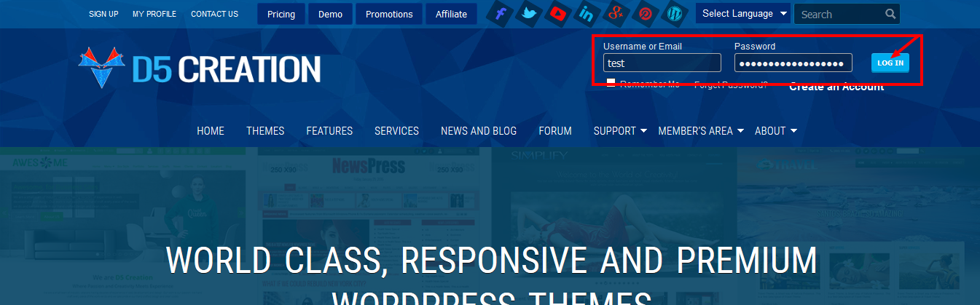Open the My Profile link
The width and height of the screenshot is (980, 305).
click(x=154, y=14)
